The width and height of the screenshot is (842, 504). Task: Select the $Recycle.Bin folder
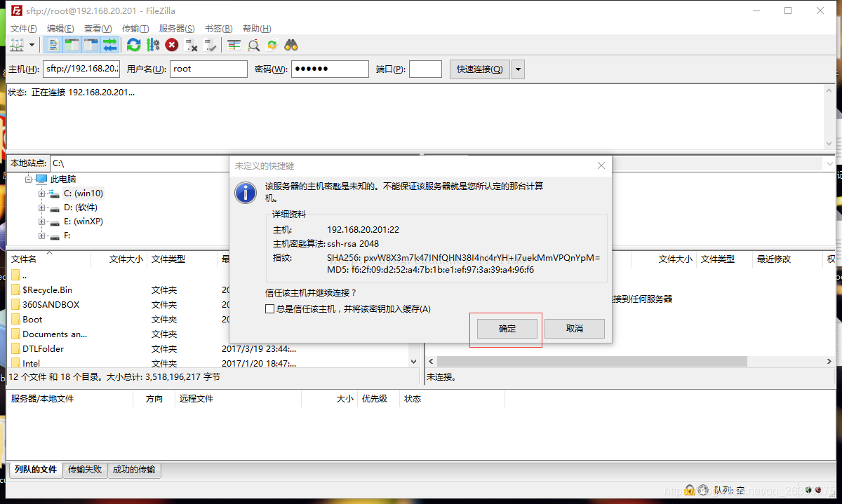[47, 290]
